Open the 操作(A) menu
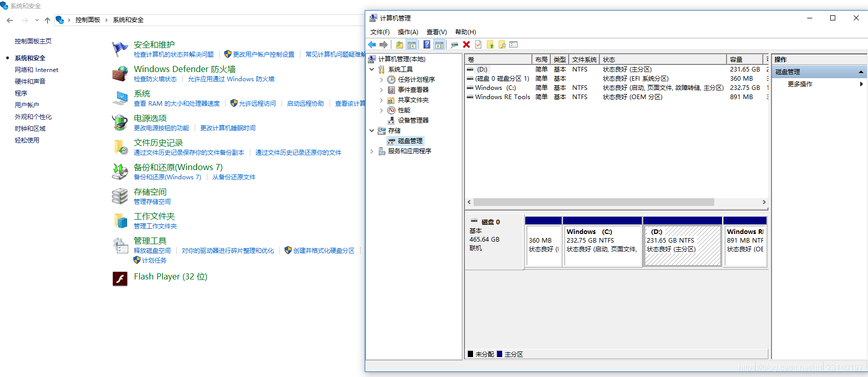The height and width of the screenshot is (377, 868). [408, 32]
